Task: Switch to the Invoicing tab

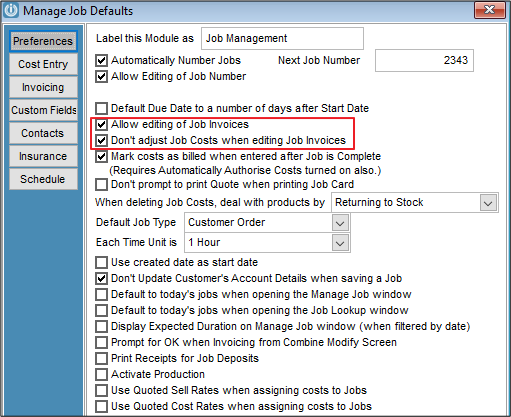Action: click(43, 87)
